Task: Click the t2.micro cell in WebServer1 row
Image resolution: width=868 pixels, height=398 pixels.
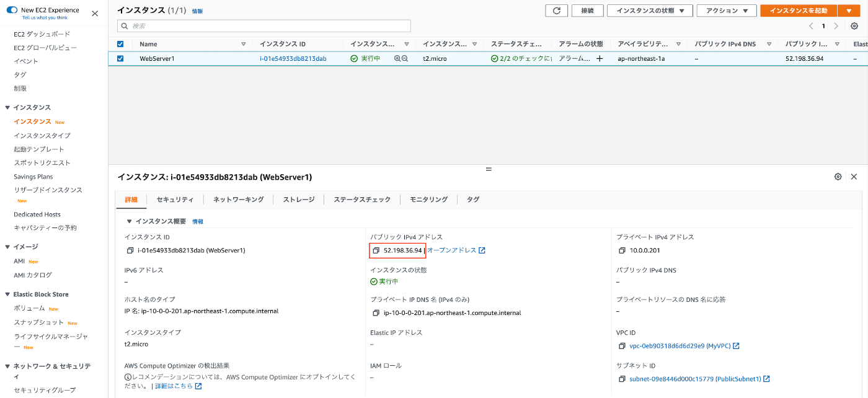Action: point(435,58)
